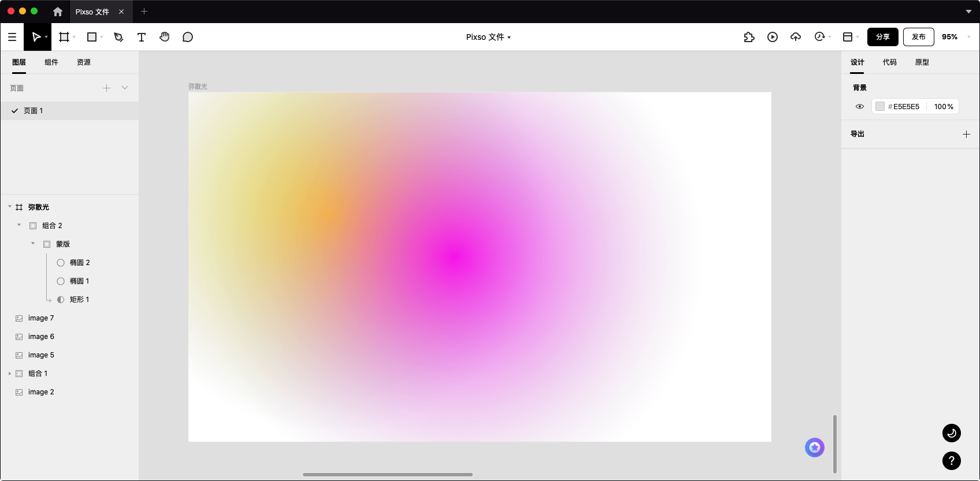The width and height of the screenshot is (980, 481).
Task: Select the Comment tool
Action: [188, 37]
